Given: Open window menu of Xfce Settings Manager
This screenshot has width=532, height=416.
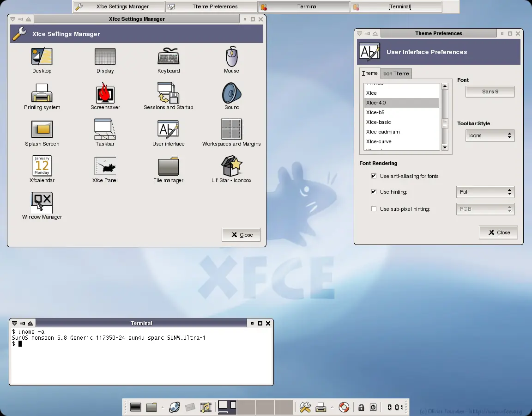Looking at the screenshot, I should click(12, 19).
